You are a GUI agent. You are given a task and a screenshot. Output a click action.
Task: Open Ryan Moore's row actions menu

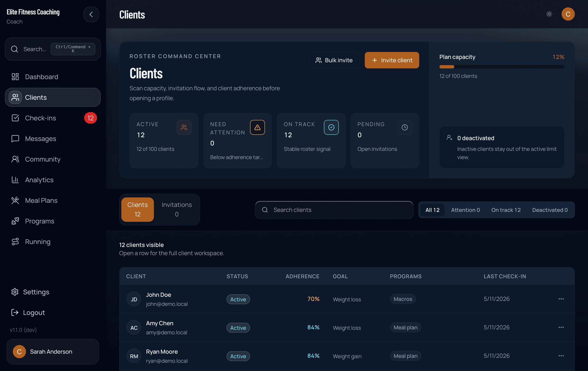coord(561,356)
